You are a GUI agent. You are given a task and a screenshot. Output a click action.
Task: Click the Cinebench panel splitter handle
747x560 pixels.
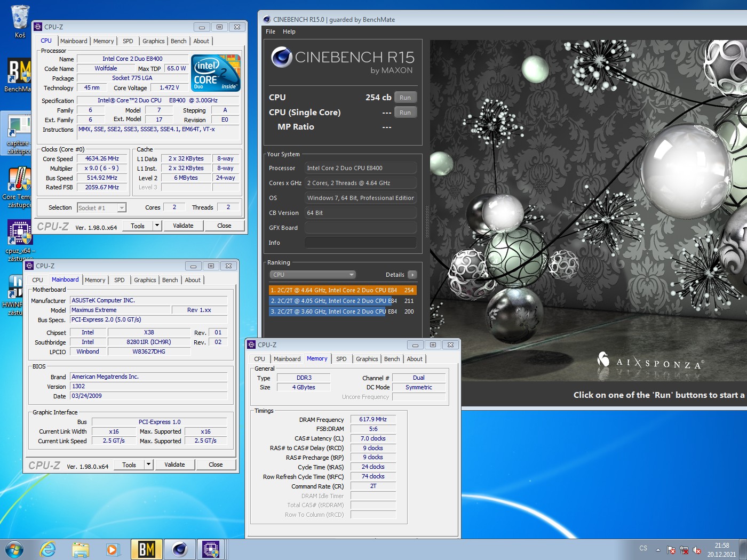(x=426, y=221)
